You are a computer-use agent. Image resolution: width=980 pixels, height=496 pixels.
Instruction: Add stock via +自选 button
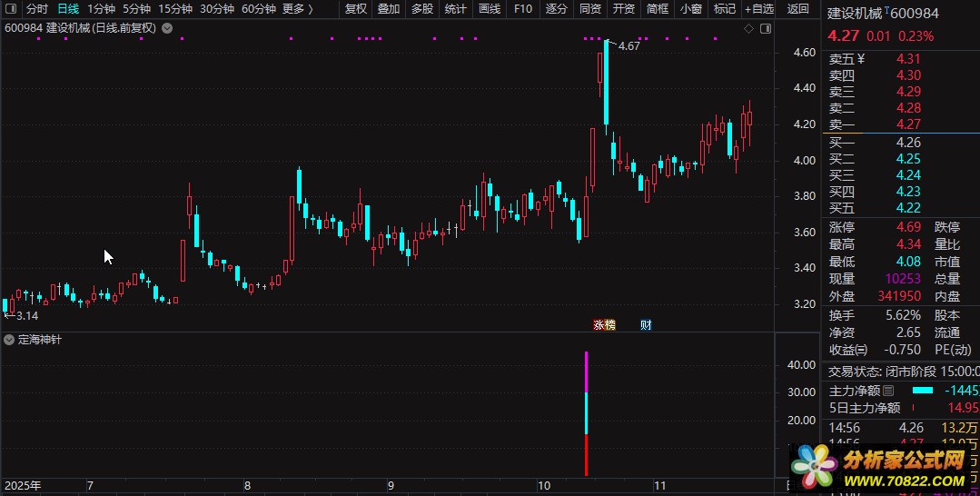coord(759,9)
